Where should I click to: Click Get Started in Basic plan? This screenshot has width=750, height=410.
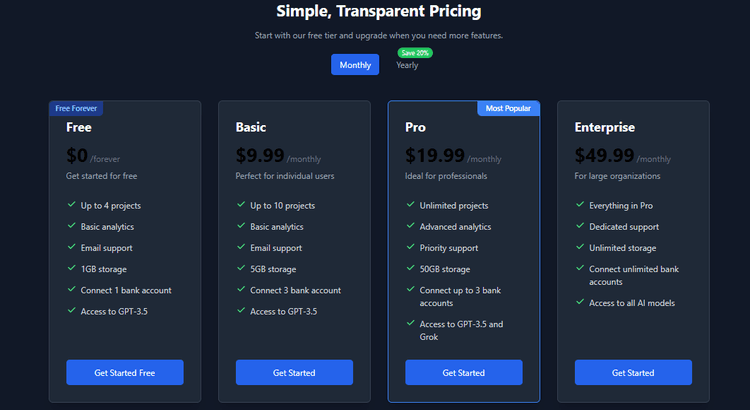(294, 373)
